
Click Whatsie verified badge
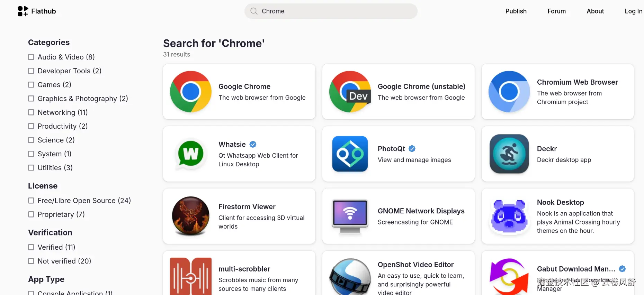(253, 144)
